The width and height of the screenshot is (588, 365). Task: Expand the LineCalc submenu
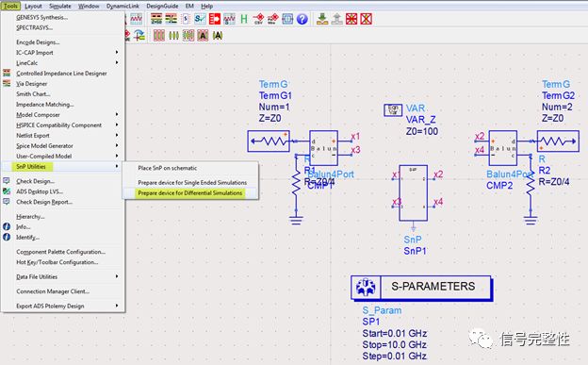point(63,62)
